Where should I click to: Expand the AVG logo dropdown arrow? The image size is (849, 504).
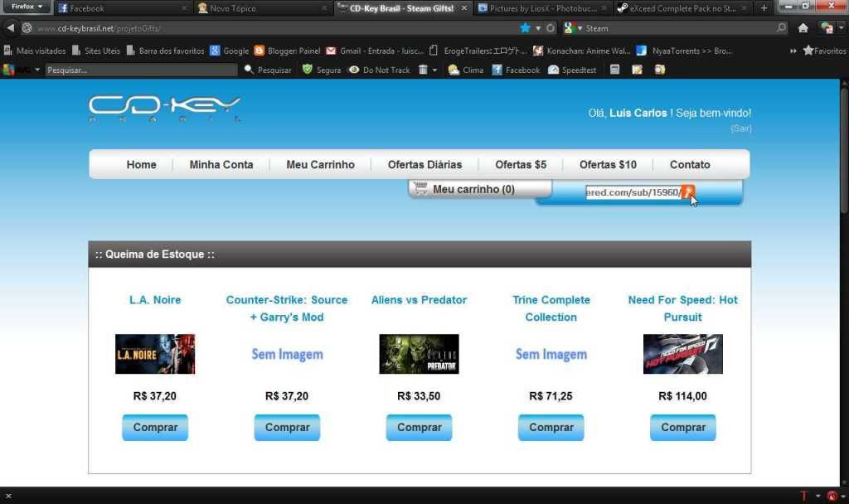point(37,70)
